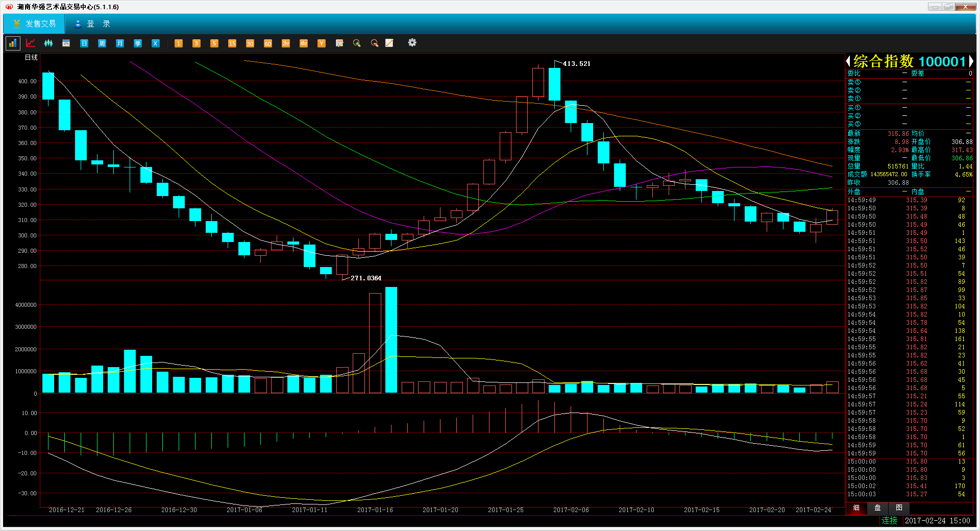980x531 pixels.
Task: Select the daily (日) period icon
Action: click(84, 43)
